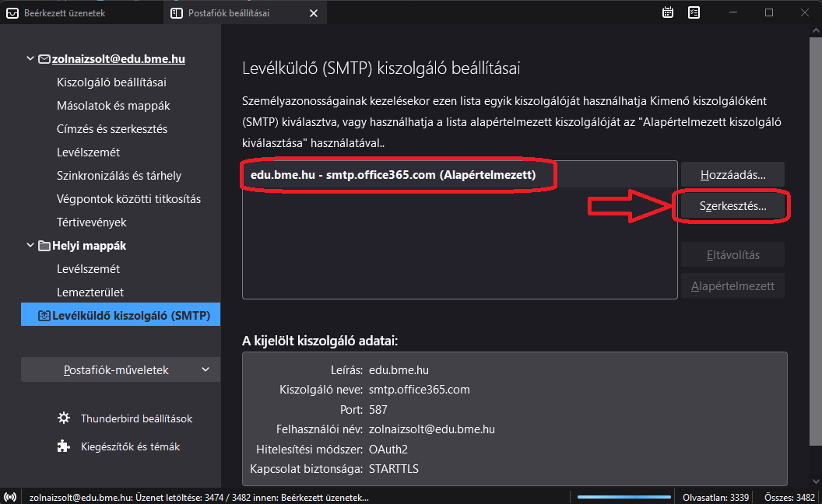Click the Levélküldő (SMTP) kiszolgáló beállításai heading

tap(381, 68)
